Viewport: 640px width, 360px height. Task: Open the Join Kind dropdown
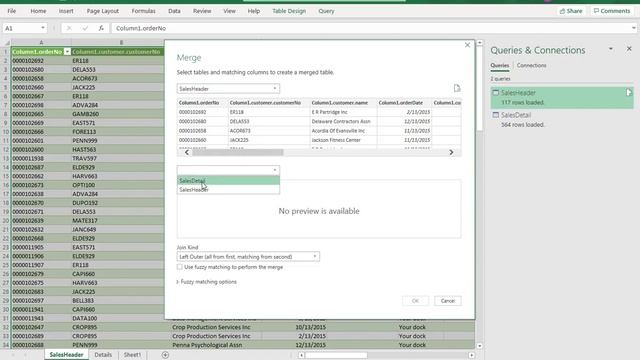248,257
